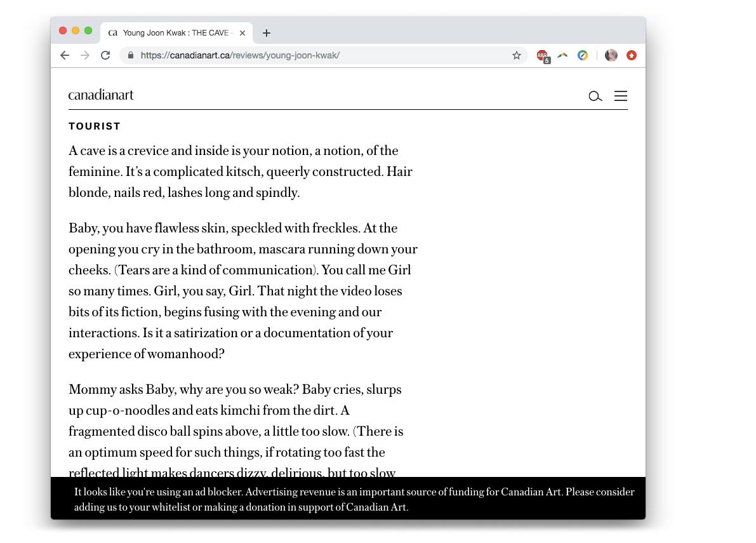The width and height of the screenshot is (756, 543).
Task: Open the AdBlock Plus extension icon
Action: click(x=542, y=56)
